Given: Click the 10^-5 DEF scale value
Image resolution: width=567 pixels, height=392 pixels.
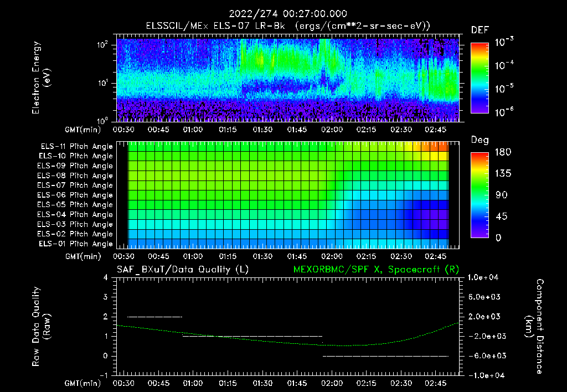Looking at the screenshot, I should click(504, 88).
